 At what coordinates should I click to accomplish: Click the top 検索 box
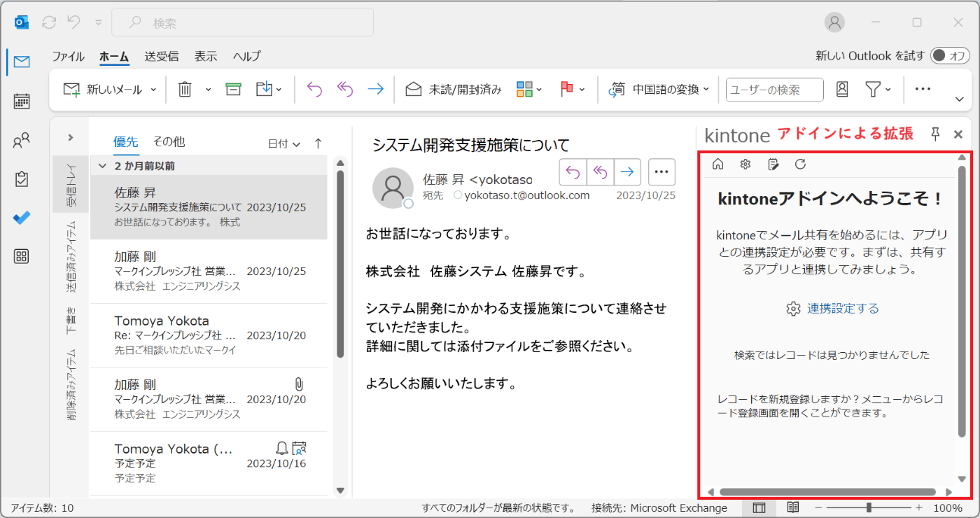[242, 22]
